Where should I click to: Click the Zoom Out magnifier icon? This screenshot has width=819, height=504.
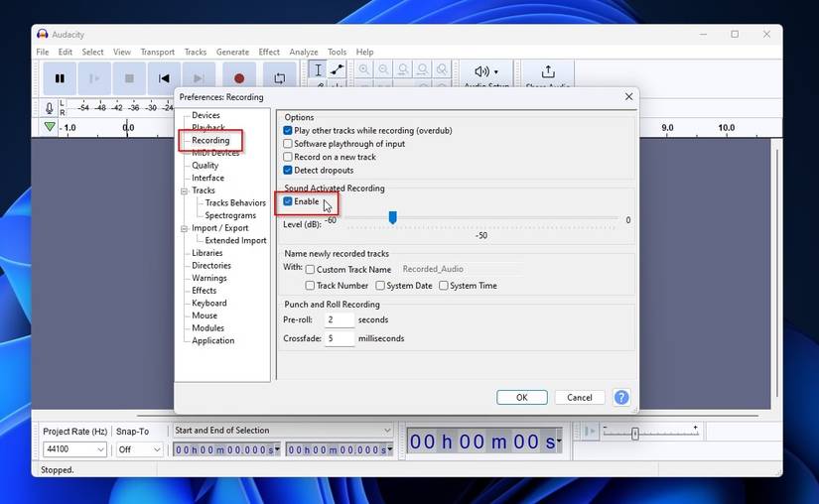[x=383, y=69]
